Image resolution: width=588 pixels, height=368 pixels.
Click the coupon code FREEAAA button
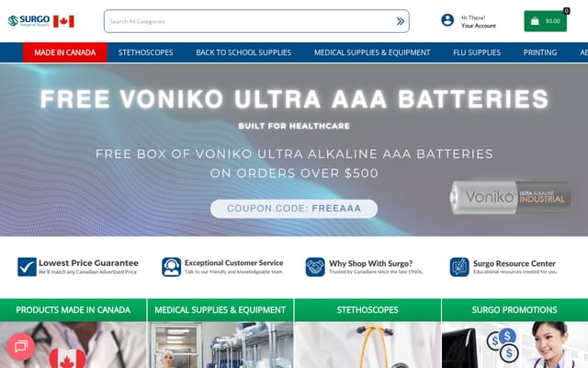294,209
